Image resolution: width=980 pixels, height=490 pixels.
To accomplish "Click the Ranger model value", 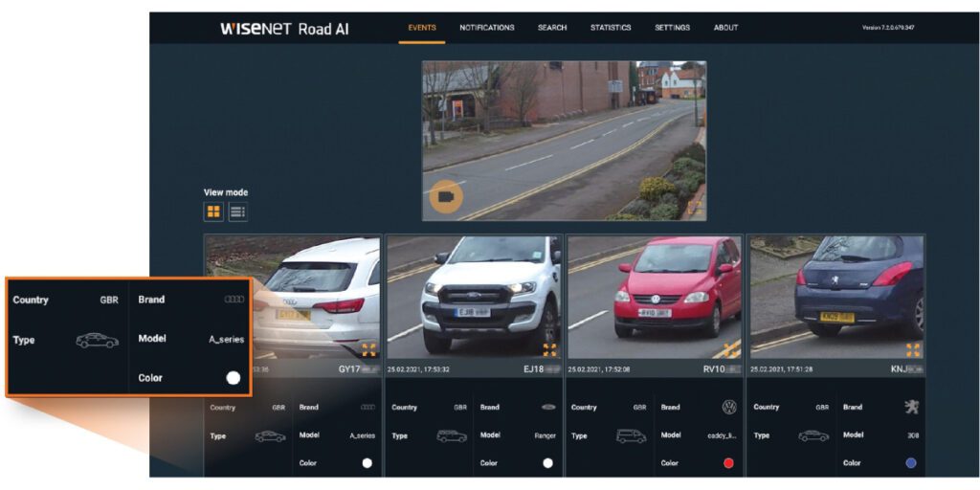I will [x=545, y=435].
